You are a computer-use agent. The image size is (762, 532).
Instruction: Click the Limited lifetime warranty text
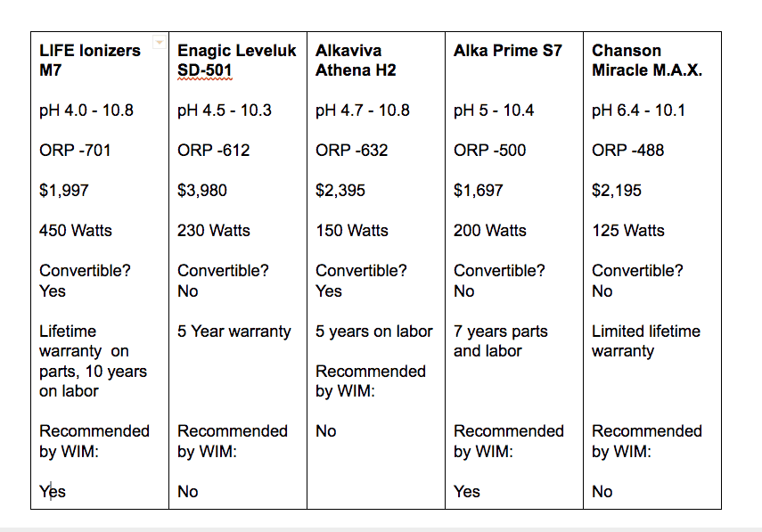[646, 341]
